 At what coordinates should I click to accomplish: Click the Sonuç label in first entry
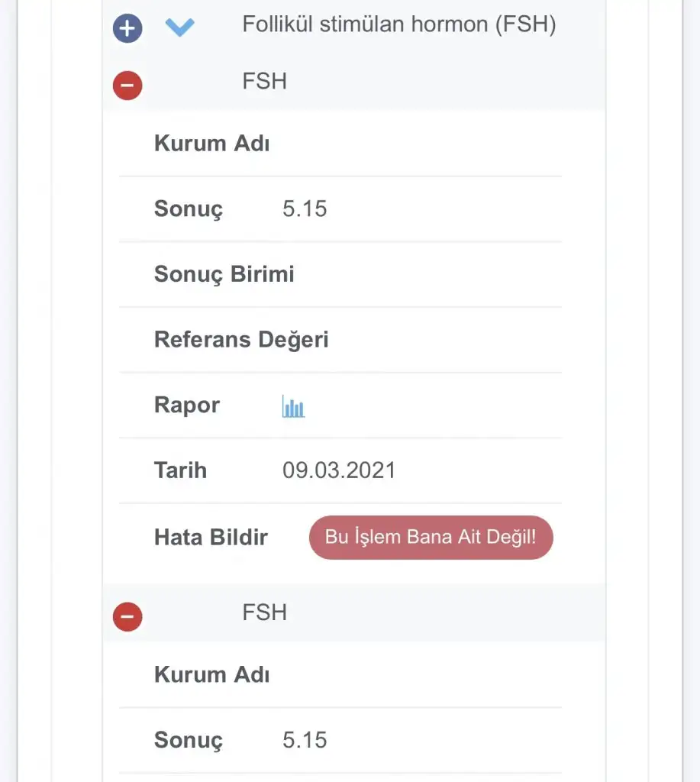coord(189,208)
